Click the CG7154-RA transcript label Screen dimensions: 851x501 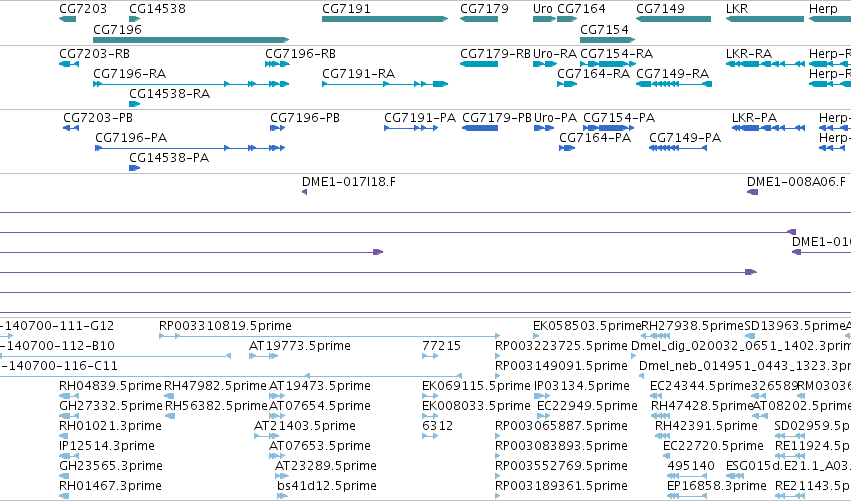pyautogui.click(x=617, y=54)
